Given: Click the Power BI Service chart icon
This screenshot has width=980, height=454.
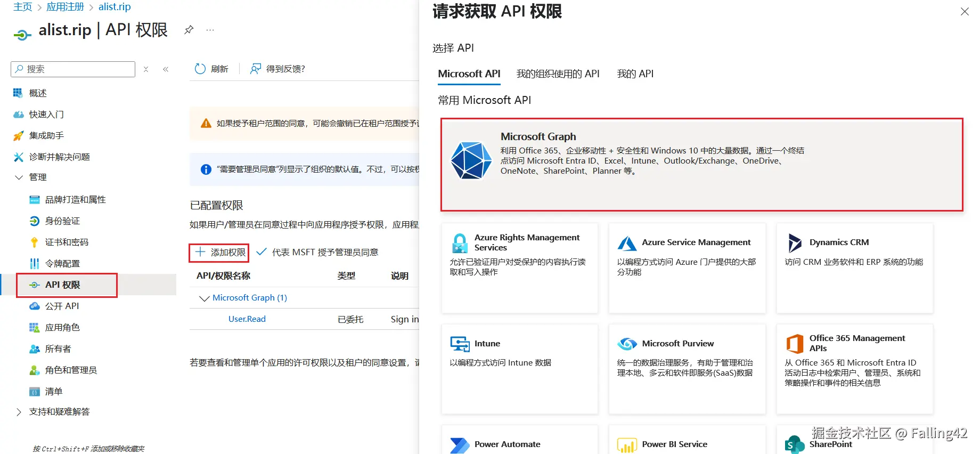Looking at the screenshot, I should [627, 445].
